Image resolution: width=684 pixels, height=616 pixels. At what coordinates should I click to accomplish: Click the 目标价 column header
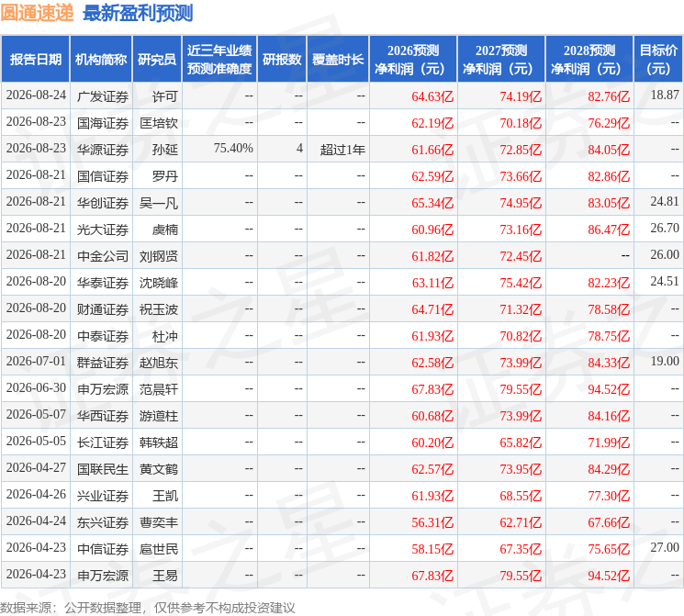click(x=658, y=60)
